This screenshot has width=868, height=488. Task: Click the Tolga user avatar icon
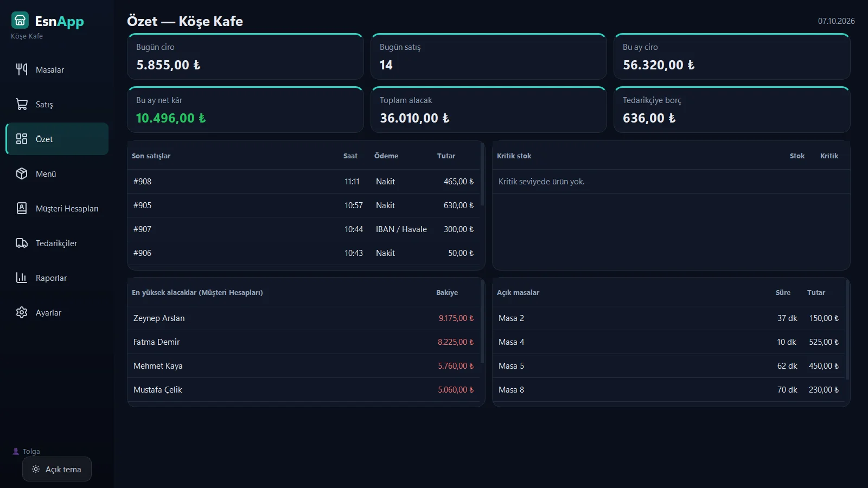[16, 451]
